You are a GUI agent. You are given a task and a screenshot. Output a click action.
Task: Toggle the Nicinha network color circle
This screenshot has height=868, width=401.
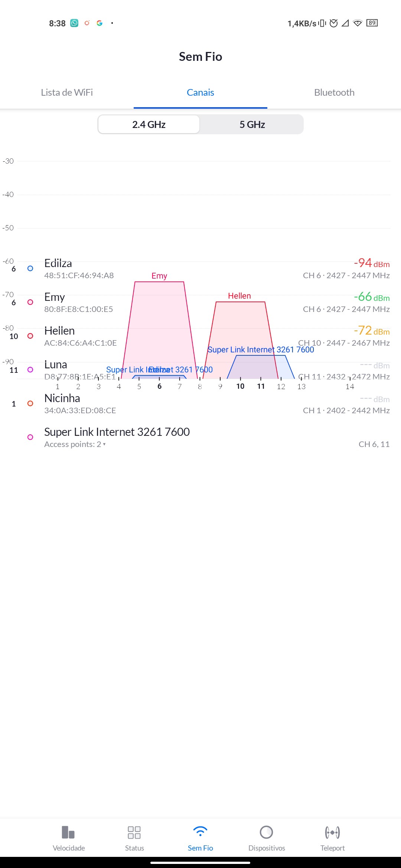30,403
